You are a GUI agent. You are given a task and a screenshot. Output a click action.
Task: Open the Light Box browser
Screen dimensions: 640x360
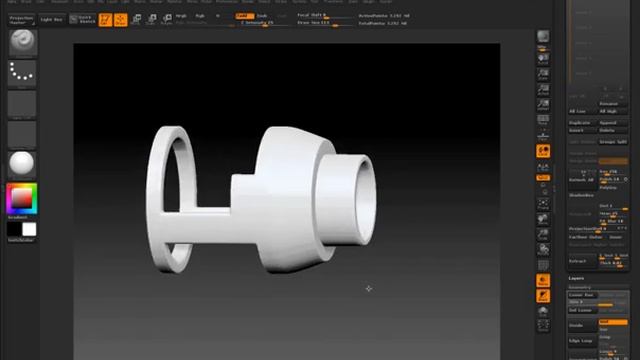tap(51, 20)
